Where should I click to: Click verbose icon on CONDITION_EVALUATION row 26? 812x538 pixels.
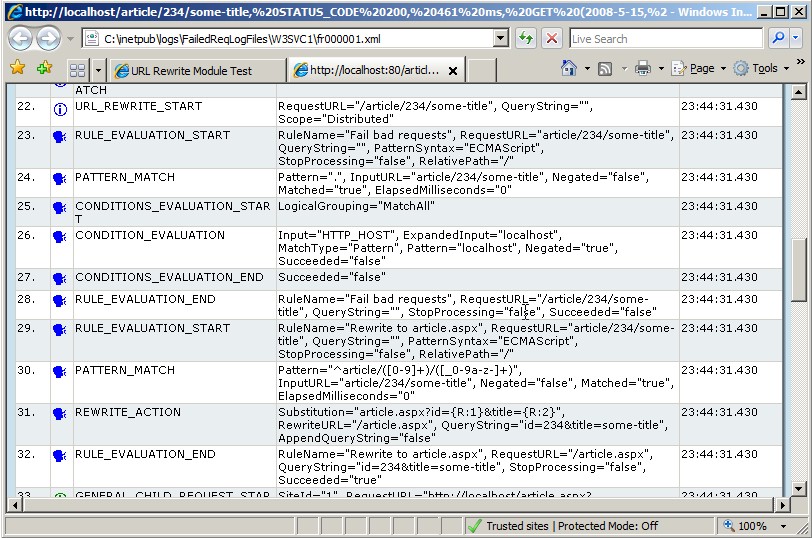click(60, 237)
